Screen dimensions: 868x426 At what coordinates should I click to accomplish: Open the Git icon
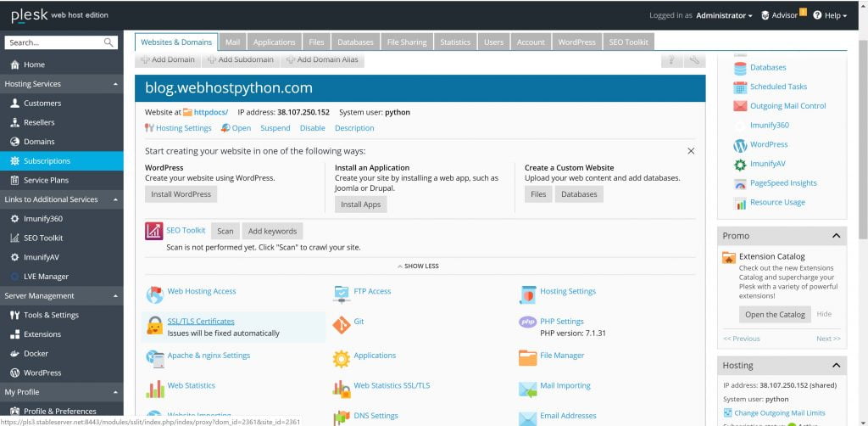342,325
